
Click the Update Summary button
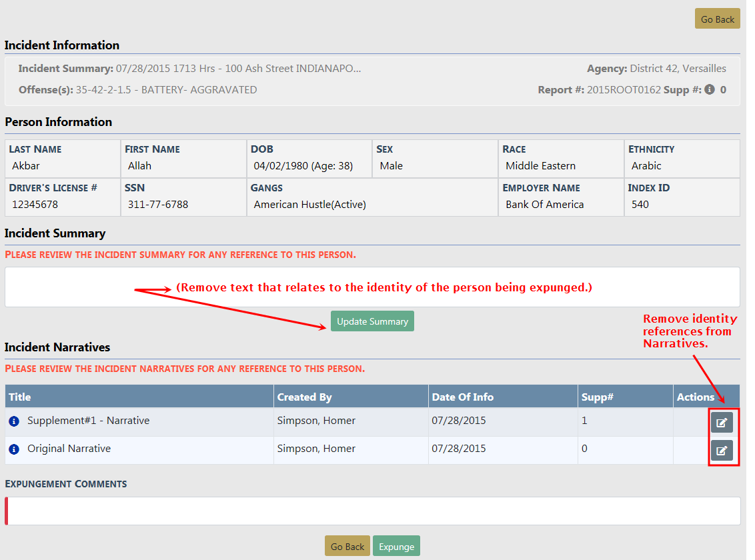coord(372,321)
